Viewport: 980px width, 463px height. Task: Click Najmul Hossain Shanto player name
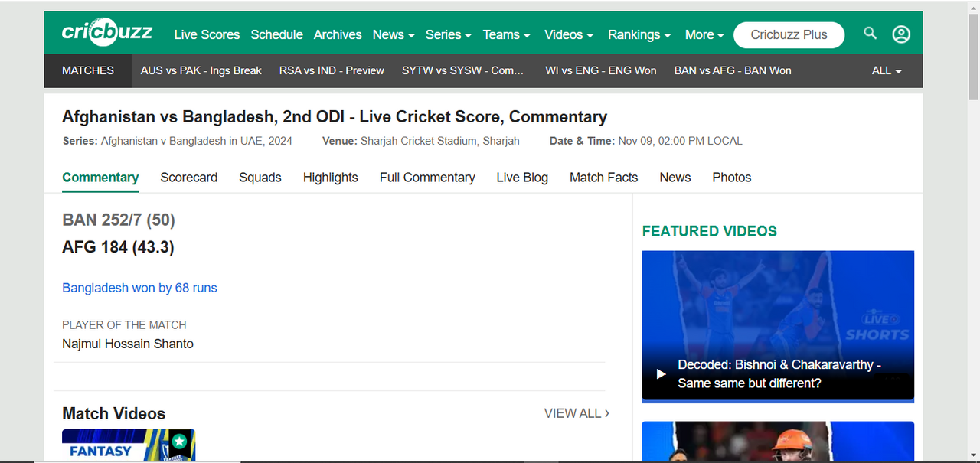click(x=128, y=344)
